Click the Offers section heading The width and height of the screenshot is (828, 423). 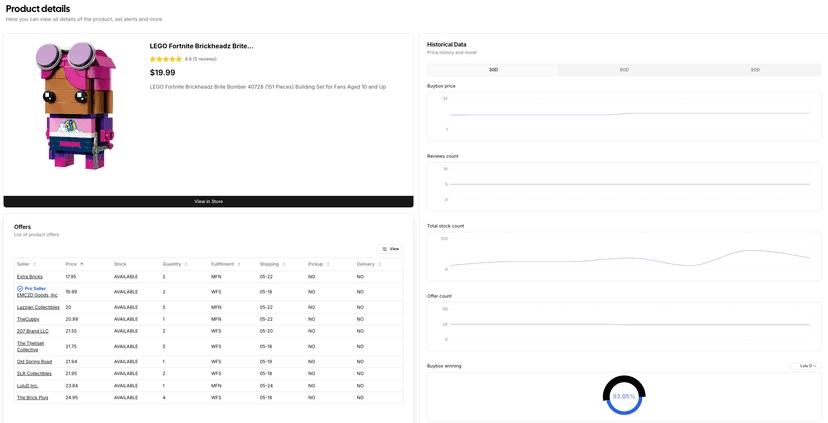[22, 227]
